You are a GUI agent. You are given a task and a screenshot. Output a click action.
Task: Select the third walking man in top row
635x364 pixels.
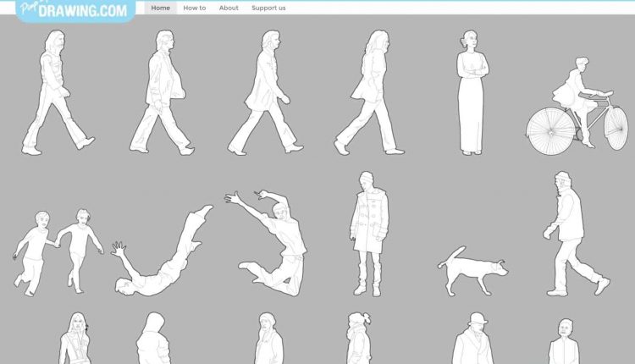tap(265, 93)
